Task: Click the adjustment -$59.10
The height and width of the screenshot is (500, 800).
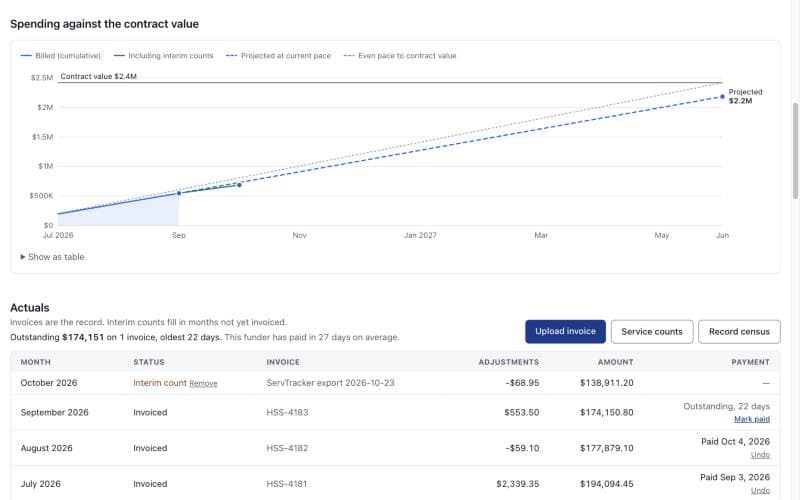Action: pyautogui.click(x=522, y=448)
